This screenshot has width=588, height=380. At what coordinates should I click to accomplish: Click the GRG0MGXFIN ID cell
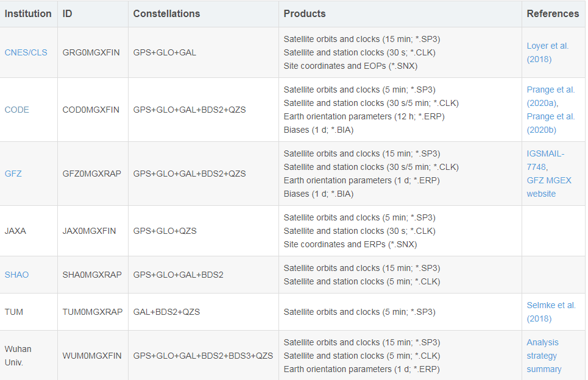[91, 52]
